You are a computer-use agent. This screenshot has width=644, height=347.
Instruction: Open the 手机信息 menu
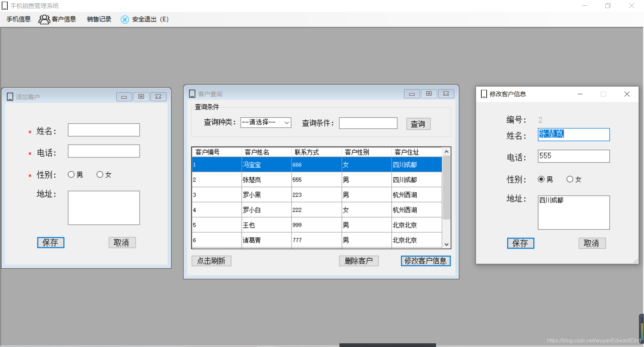coord(18,19)
